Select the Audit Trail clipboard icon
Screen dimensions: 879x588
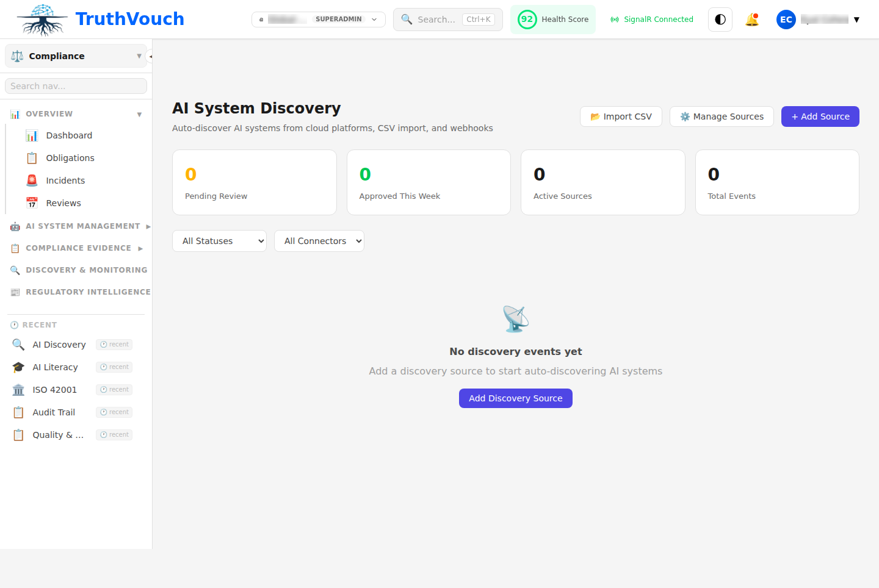[18, 412]
